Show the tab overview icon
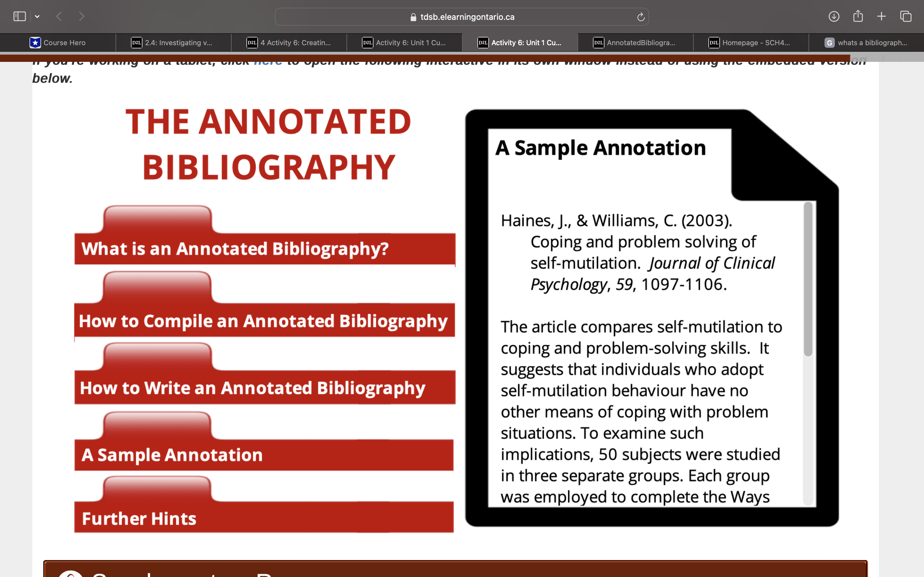 (x=906, y=16)
